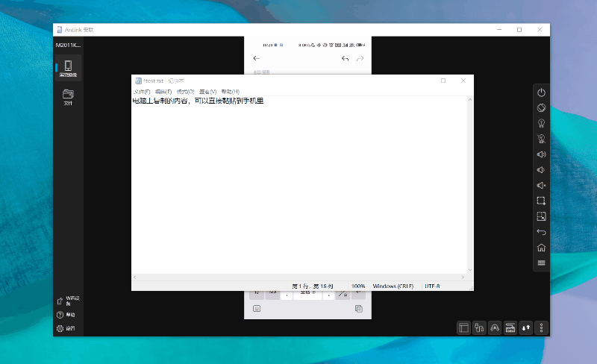Tap the power button icon in AnLink's side toolbar
597x364 pixels.
click(x=541, y=92)
